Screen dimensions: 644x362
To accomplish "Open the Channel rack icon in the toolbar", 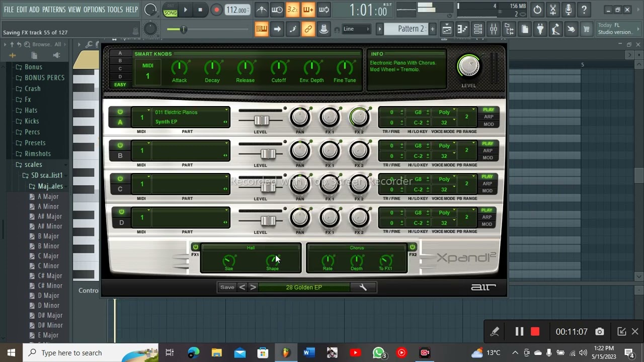I will click(478, 29).
